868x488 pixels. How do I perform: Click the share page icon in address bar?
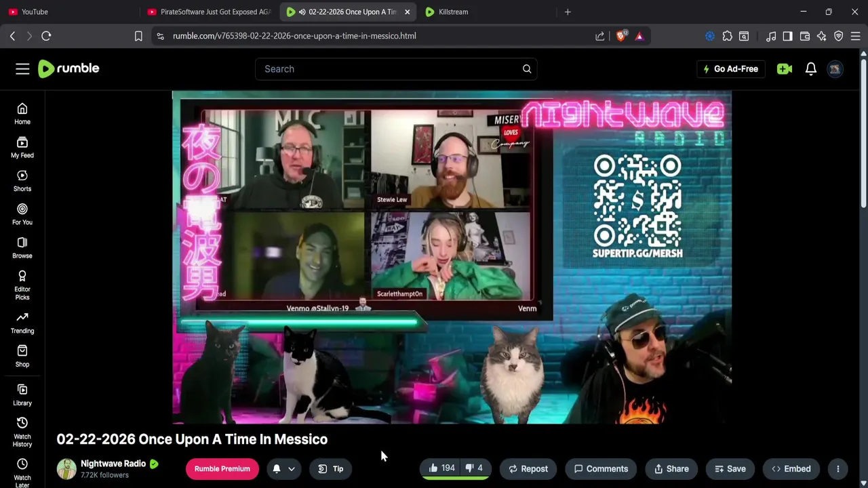point(599,36)
